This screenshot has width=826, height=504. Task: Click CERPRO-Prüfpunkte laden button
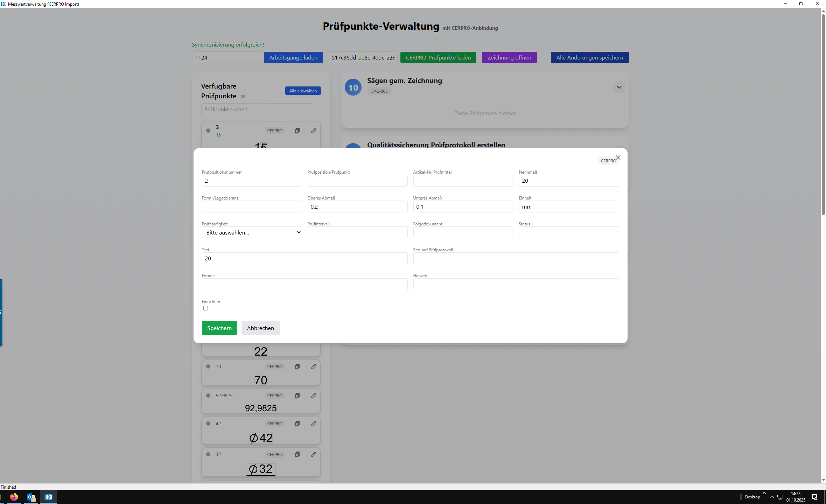click(438, 57)
